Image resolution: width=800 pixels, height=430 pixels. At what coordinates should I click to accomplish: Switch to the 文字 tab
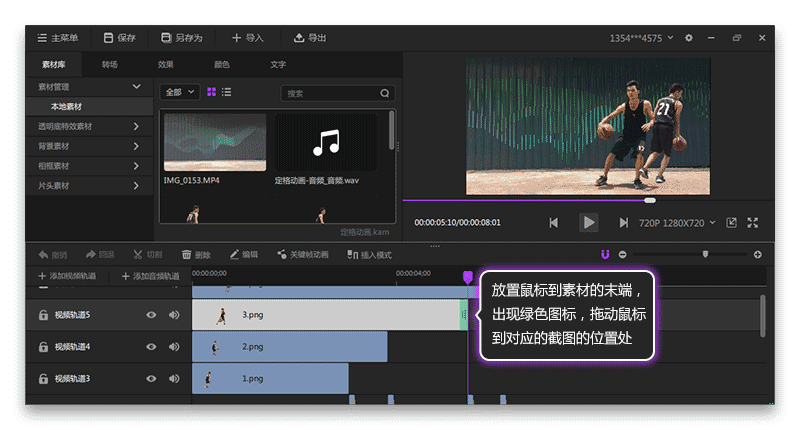coord(278,64)
